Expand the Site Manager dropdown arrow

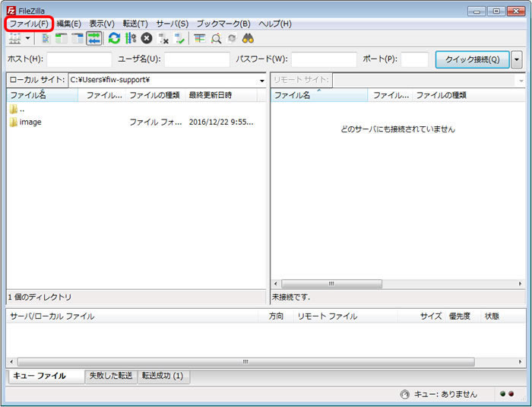28,39
